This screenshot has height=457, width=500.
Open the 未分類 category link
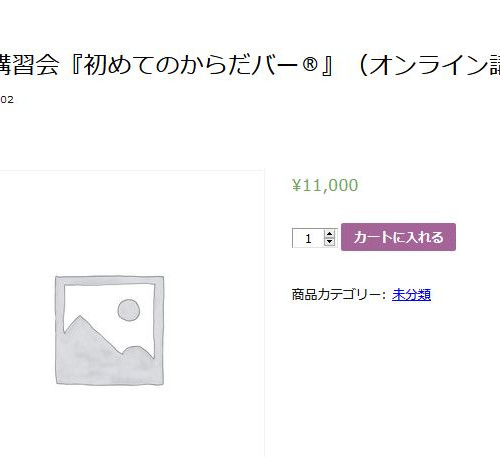[411, 295]
